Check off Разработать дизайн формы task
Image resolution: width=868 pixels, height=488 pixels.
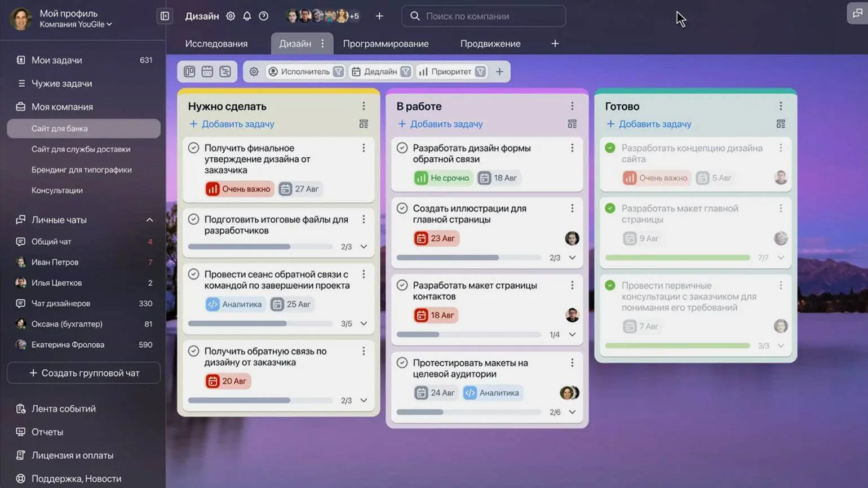(x=402, y=148)
